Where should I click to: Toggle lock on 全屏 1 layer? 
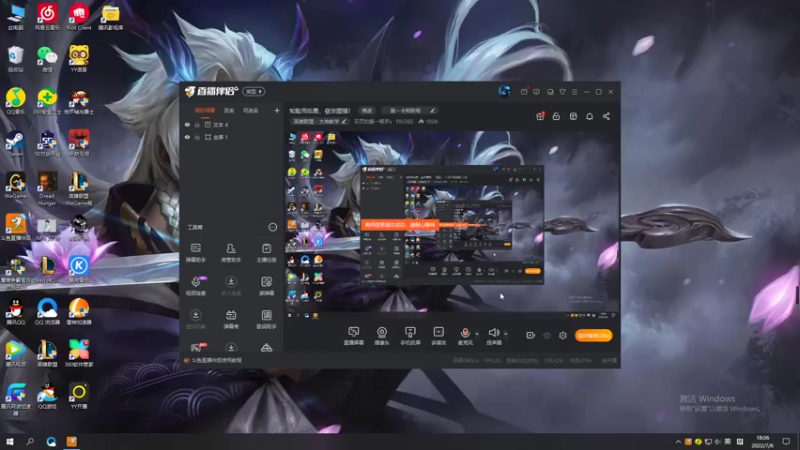pyautogui.click(x=197, y=137)
